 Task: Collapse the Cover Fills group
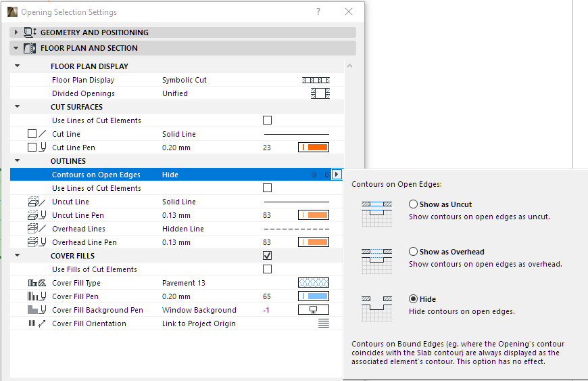(18, 255)
